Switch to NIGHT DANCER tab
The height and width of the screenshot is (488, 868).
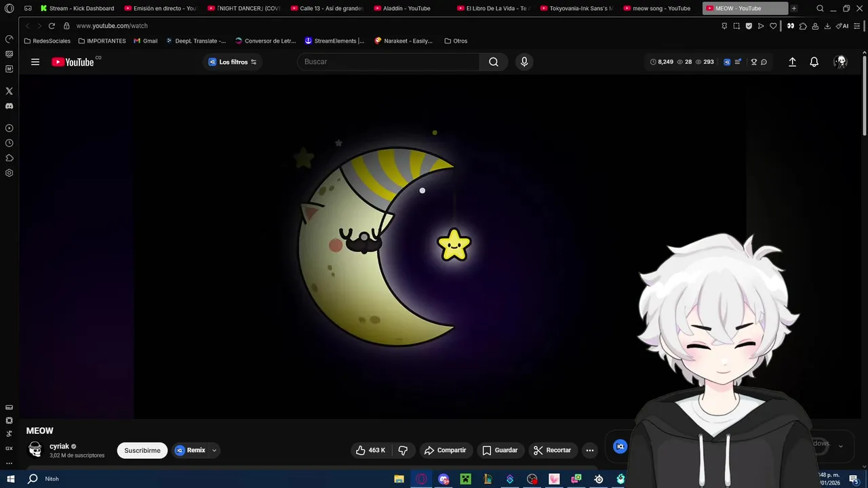point(244,8)
